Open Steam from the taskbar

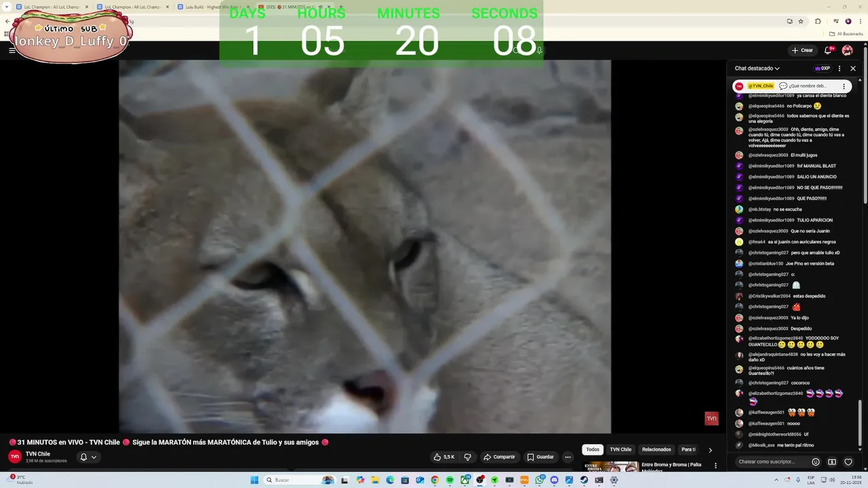(x=584, y=480)
